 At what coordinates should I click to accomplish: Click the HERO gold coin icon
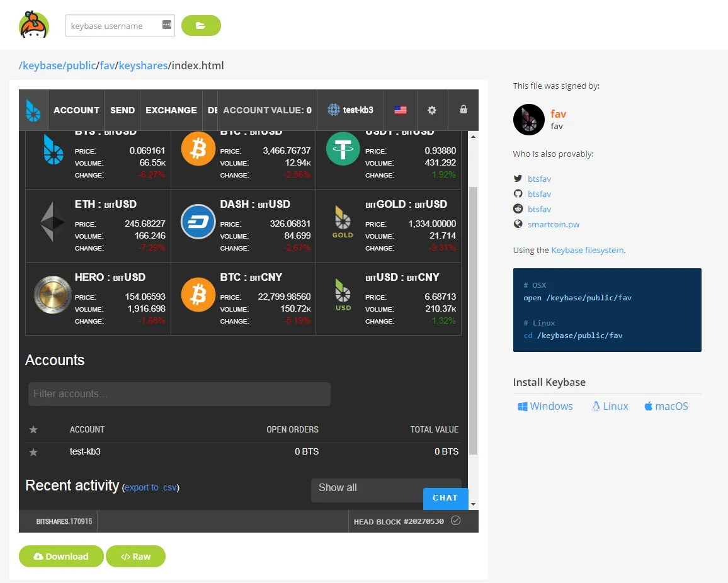[x=52, y=295]
